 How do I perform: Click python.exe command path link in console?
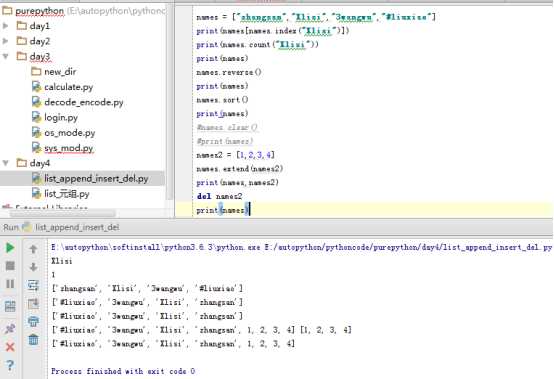301,247
